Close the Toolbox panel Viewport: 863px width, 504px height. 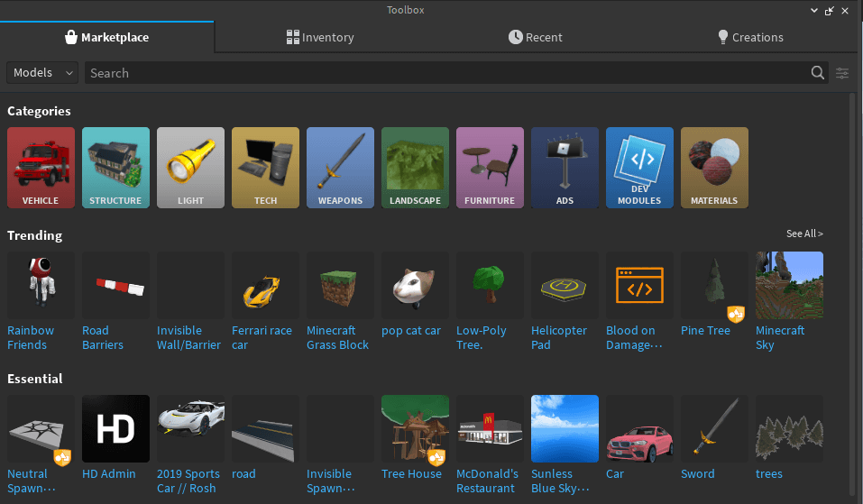click(x=845, y=11)
